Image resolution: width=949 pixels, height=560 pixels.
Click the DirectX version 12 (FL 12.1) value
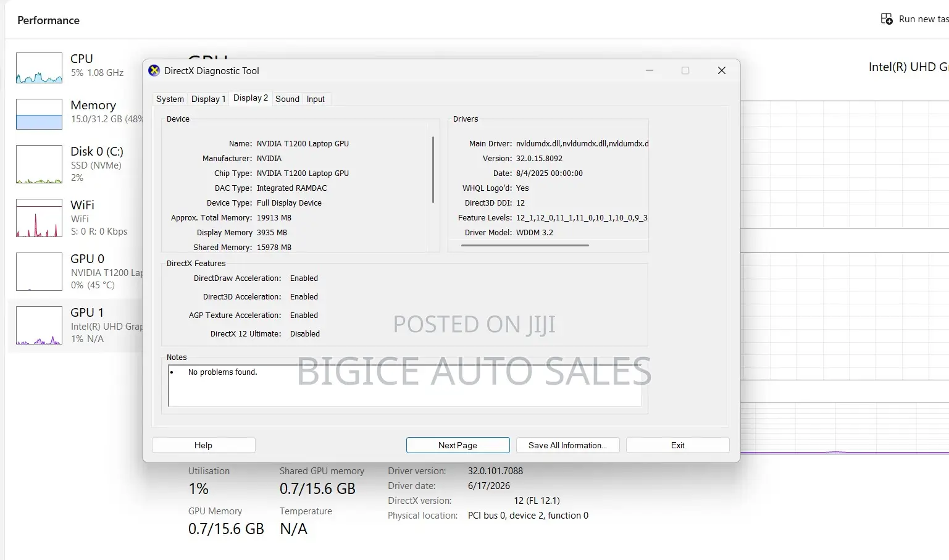[x=537, y=501]
